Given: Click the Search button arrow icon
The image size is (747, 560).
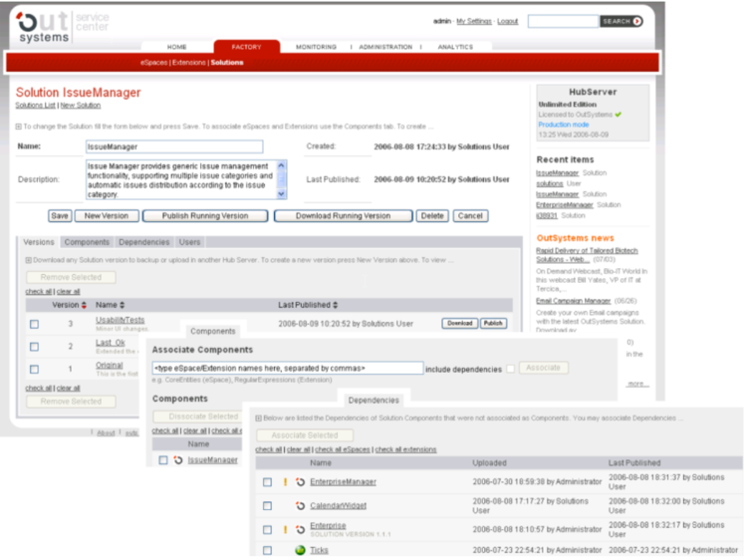Looking at the screenshot, I should tap(637, 21).
